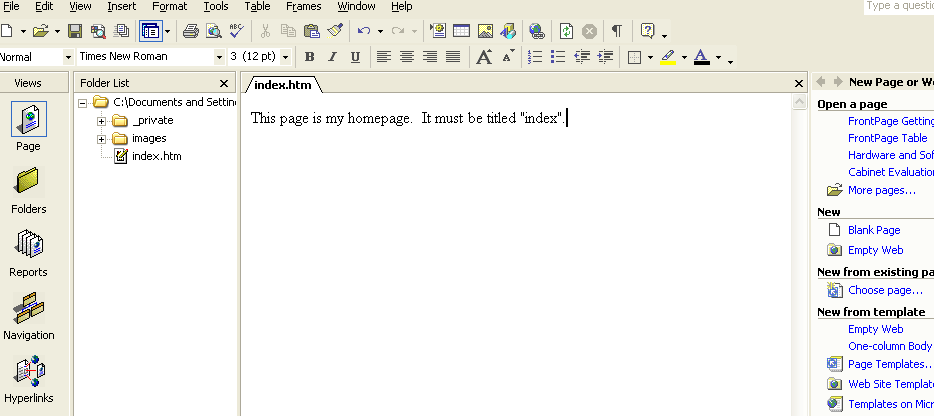
Task: Toggle Show All paragraph marks
Action: pyautogui.click(x=616, y=31)
